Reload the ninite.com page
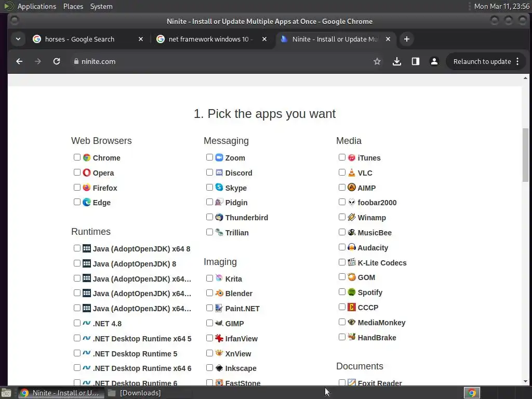 coord(56,61)
